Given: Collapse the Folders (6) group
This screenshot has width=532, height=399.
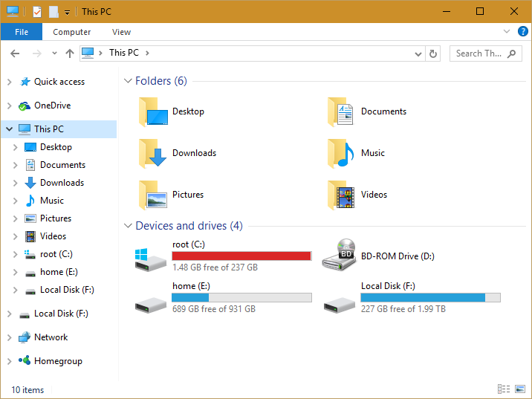Looking at the screenshot, I should [128, 81].
